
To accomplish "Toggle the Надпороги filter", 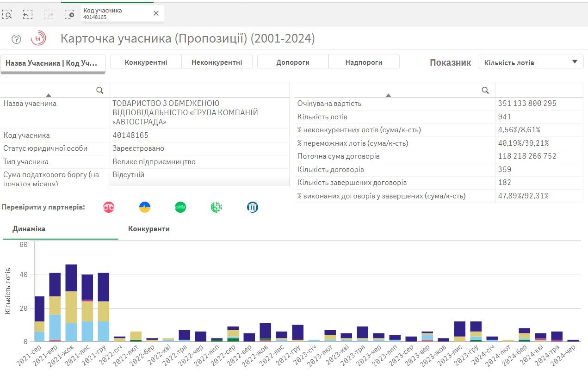I will (x=364, y=61).
